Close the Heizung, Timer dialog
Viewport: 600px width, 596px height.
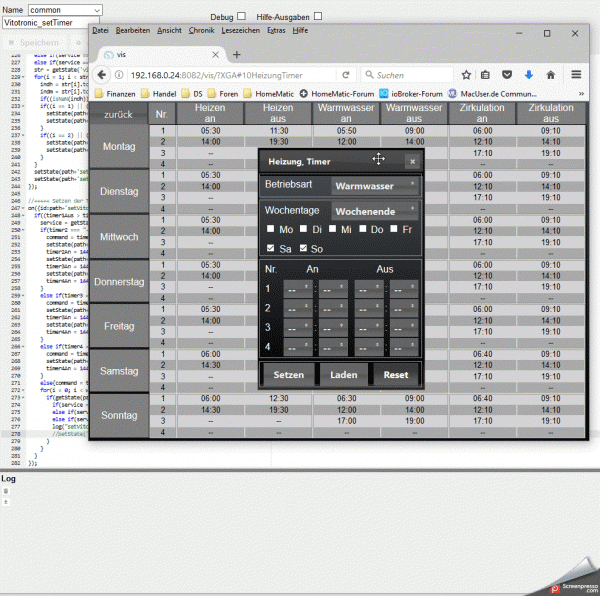[412, 161]
